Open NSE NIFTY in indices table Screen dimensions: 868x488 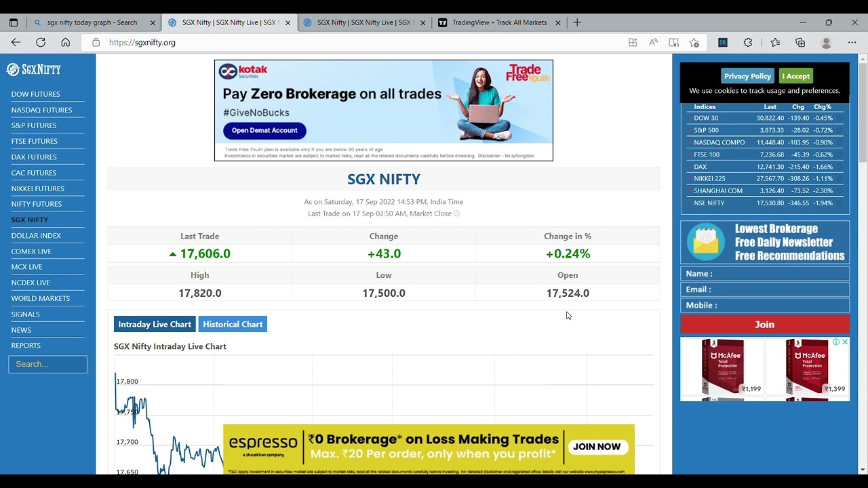(x=709, y=203)
